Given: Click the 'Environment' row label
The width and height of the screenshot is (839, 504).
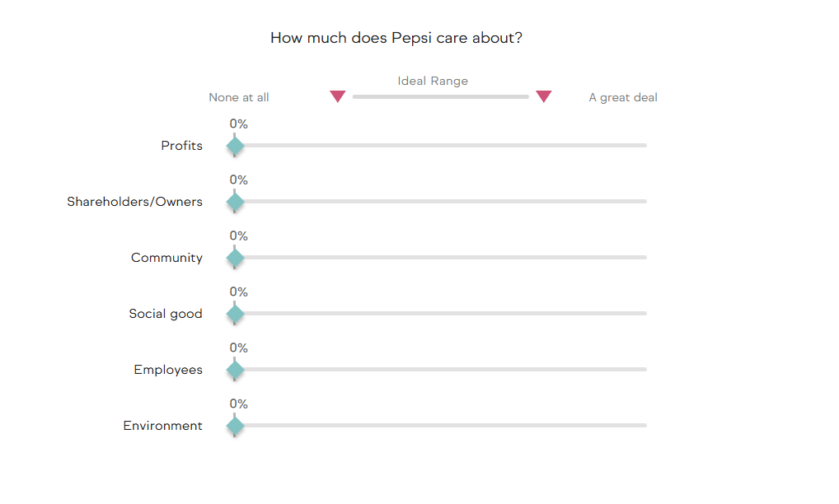Looking at the screenshot, I should pos(162,426).
